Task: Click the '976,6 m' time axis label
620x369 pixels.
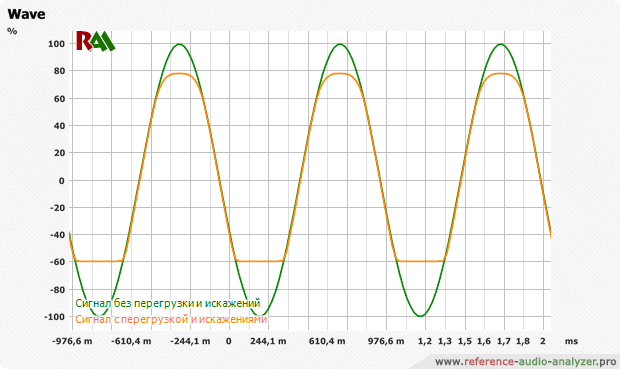Action: click(x=386, y=341)
